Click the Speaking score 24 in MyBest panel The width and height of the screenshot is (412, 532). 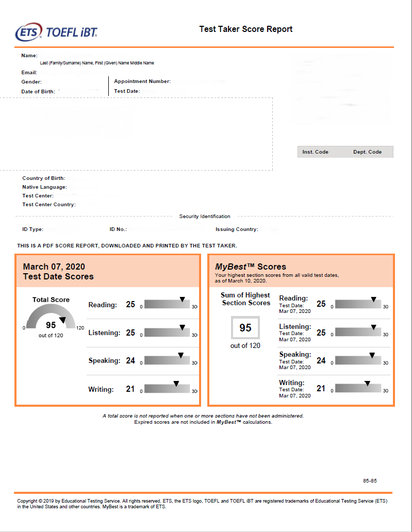pos(321,360)
